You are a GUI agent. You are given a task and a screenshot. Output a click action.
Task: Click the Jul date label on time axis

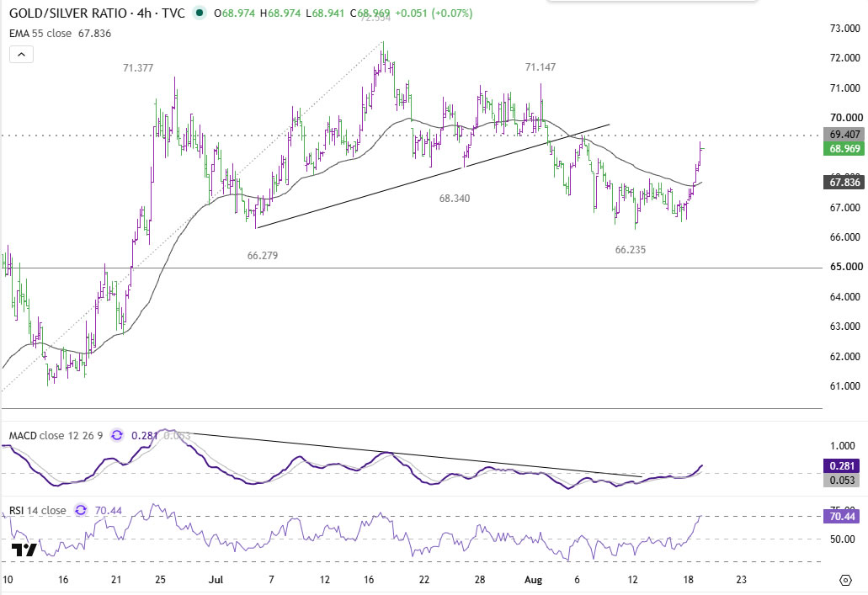pyautogui.click(x=216, y=580)
